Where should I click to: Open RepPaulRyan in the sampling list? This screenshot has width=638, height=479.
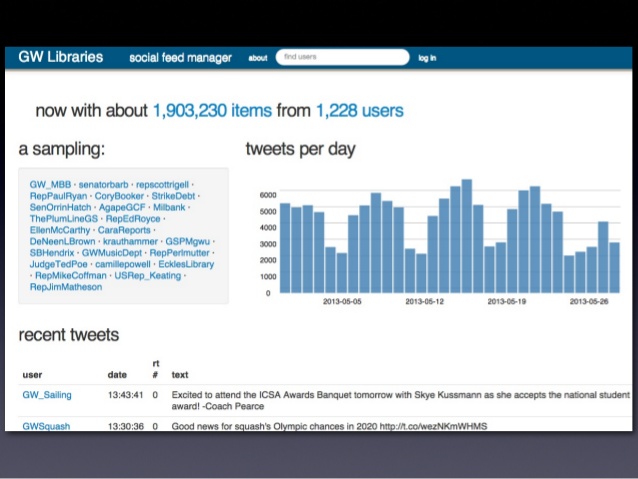(x=59, y=196)
